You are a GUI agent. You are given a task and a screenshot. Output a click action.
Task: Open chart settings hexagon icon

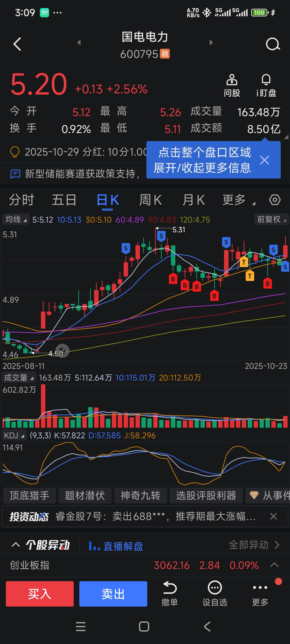tap(275, 200)
